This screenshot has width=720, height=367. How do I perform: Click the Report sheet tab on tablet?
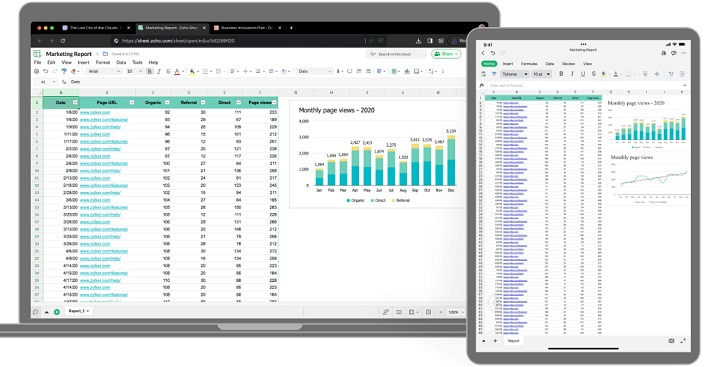[x=513, y=341]
